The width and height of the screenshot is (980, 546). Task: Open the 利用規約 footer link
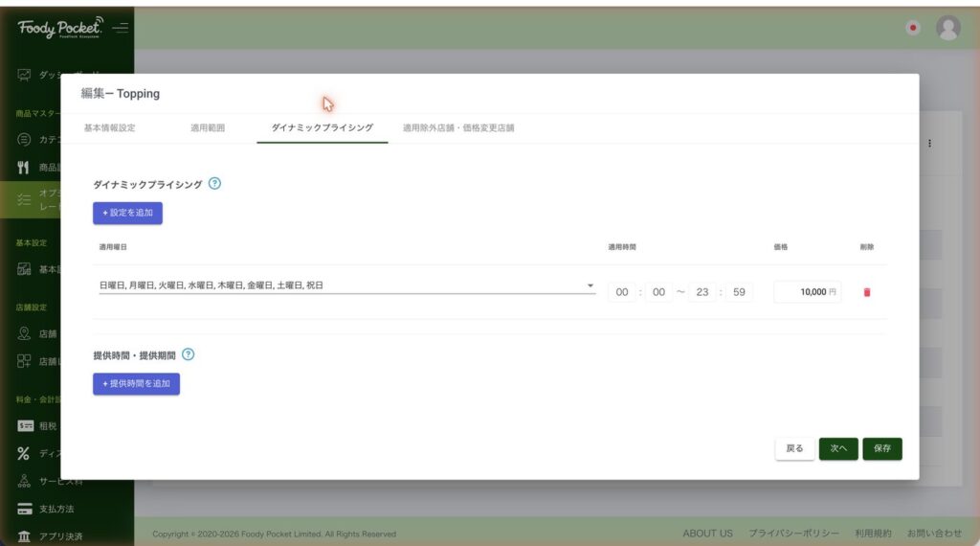tap(873, 534)
